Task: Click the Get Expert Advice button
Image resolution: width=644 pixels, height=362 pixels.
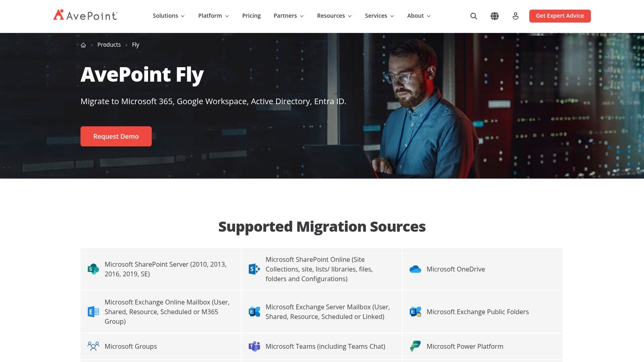Action: point(560,16)
